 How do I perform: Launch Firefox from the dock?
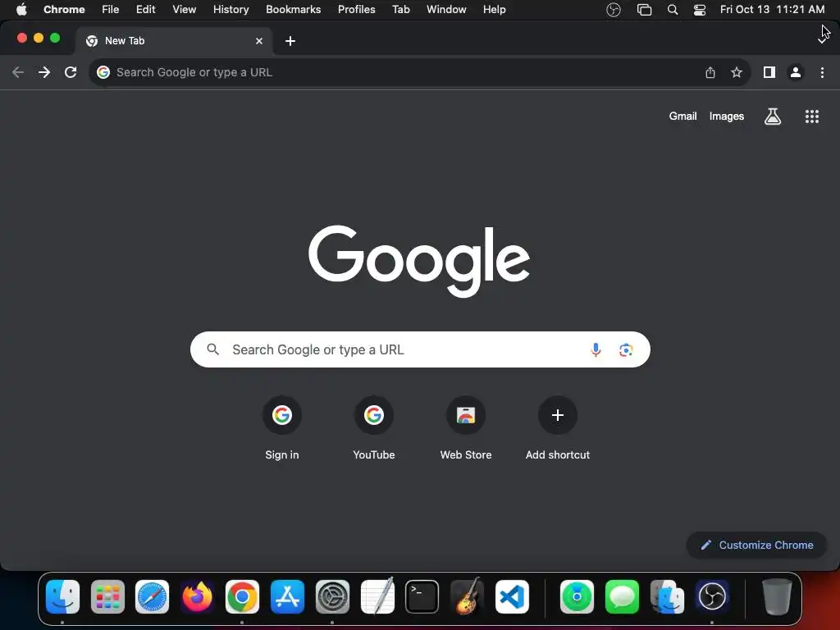tap(197, 596)
